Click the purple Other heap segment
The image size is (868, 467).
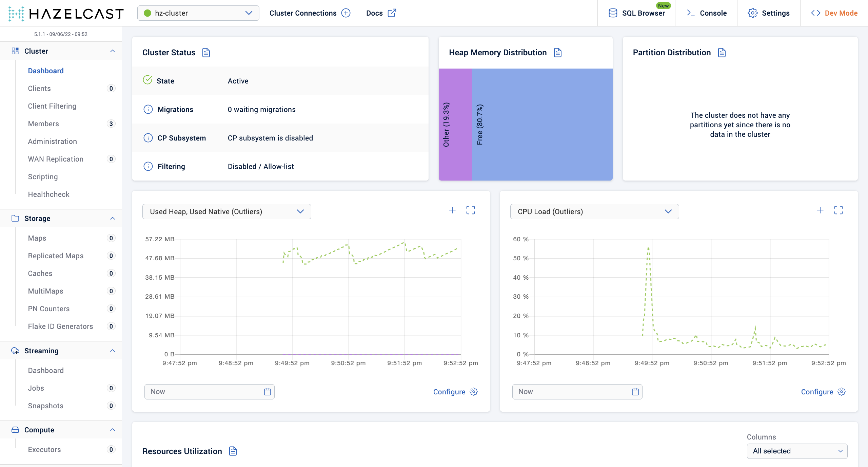[455, 124]
